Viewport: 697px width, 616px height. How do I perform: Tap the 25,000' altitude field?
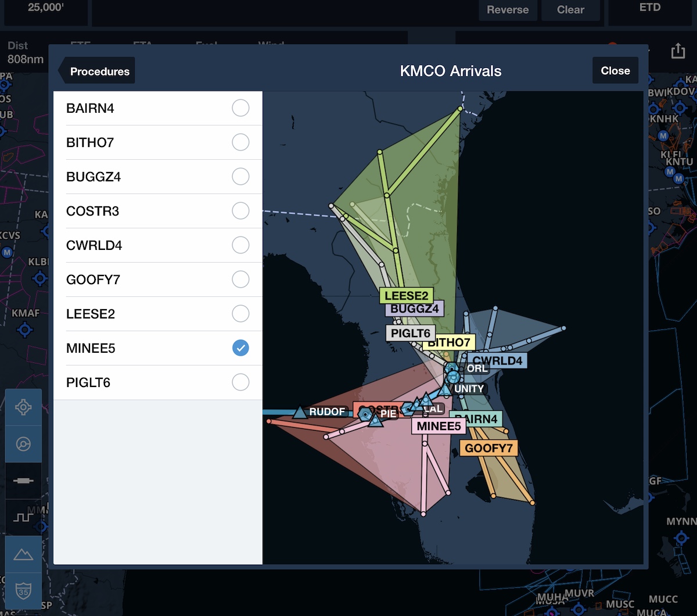pos(46,8)
